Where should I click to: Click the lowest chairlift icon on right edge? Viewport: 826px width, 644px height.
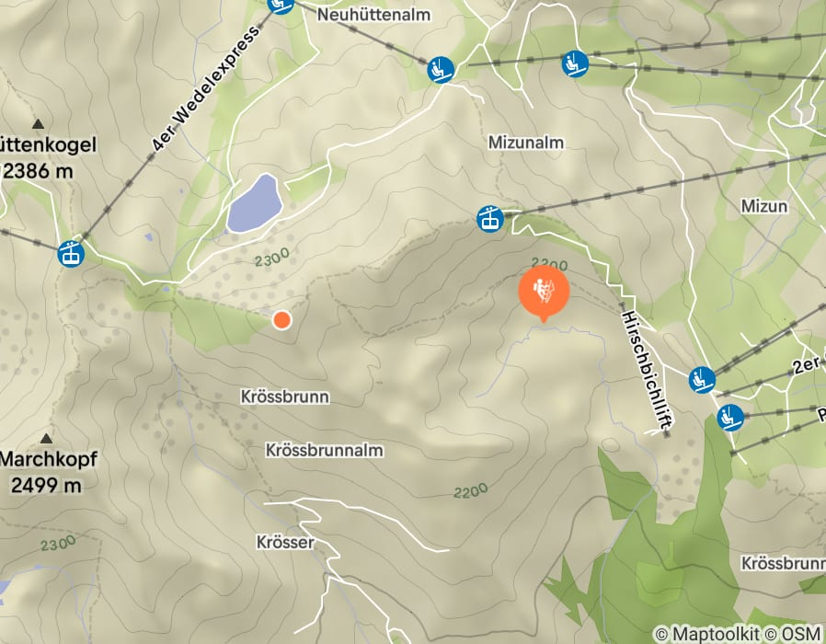pos(730,418)
